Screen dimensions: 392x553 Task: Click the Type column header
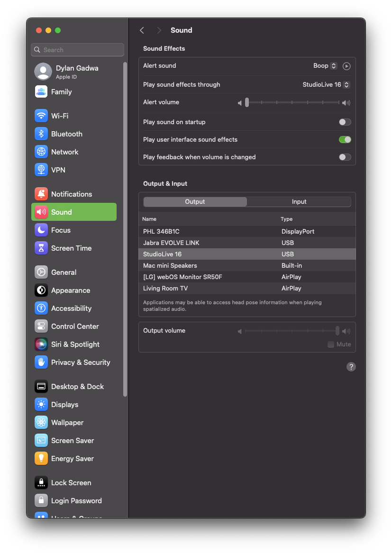click(286, 219)
